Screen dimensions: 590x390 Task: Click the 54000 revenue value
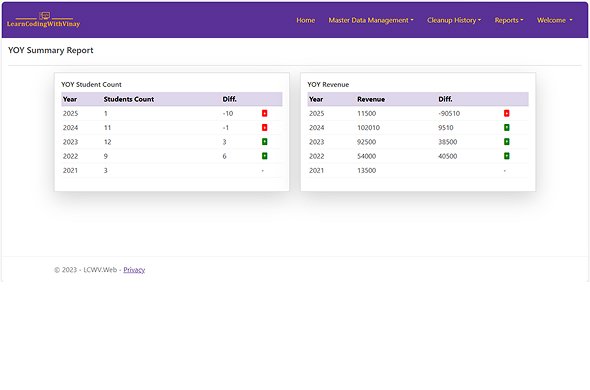click(x=366, y=156)
